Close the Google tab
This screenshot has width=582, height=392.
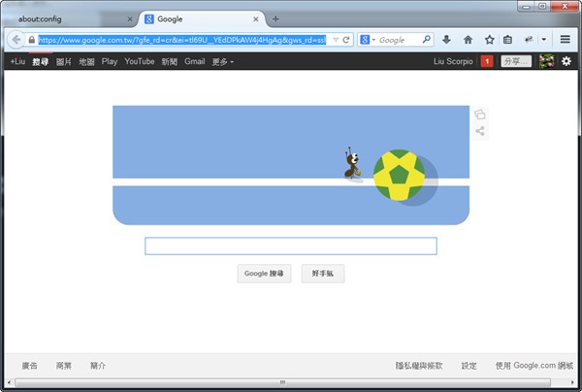[256, 19]
